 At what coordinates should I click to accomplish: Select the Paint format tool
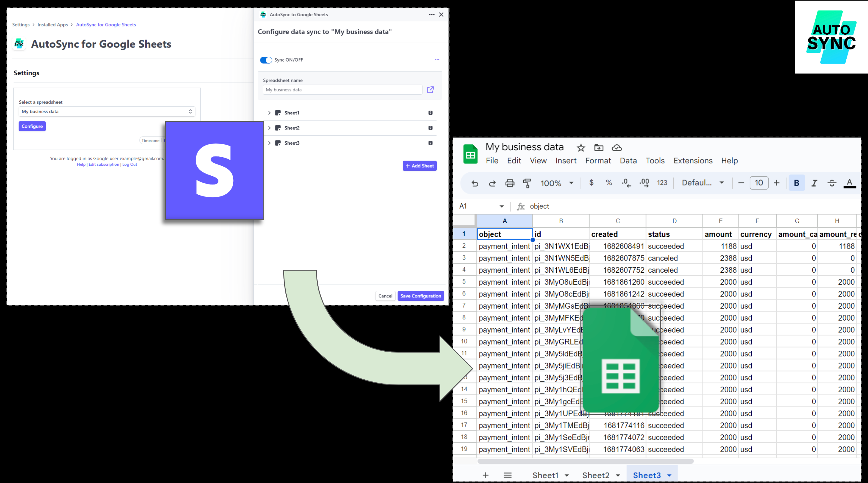[527, 183]
